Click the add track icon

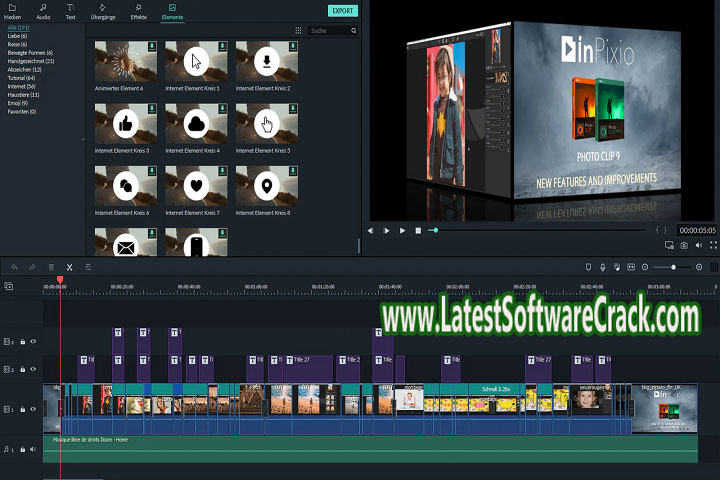pyautogui.click(x=9, y=286)
